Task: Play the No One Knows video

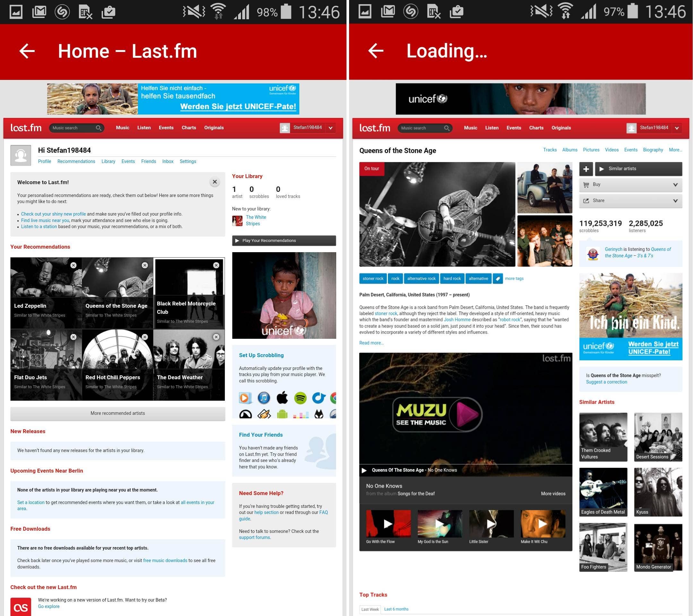Action: 364,470
